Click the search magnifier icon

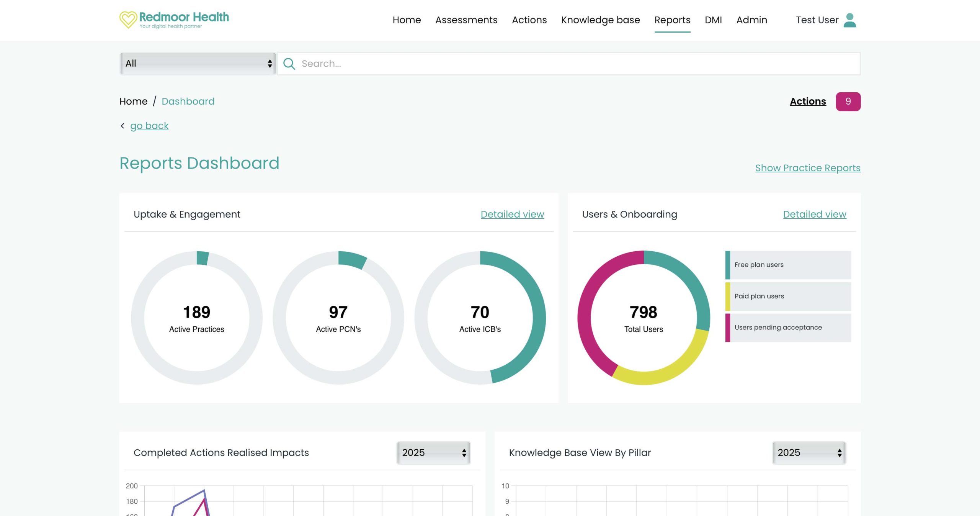pos(289,64)
